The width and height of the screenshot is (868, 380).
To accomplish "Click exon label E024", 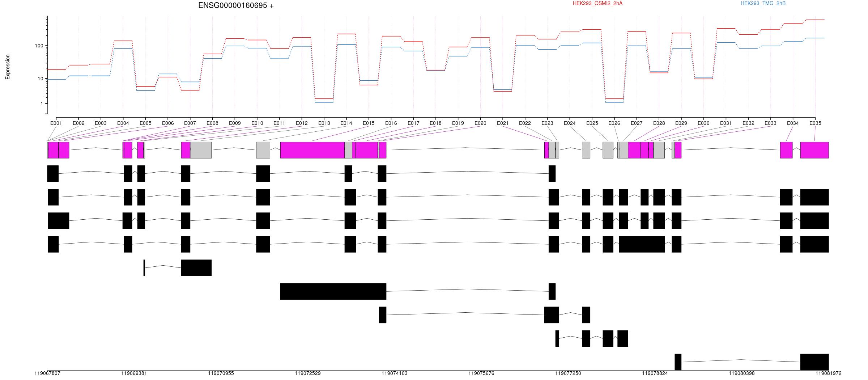I will (570, 123).
